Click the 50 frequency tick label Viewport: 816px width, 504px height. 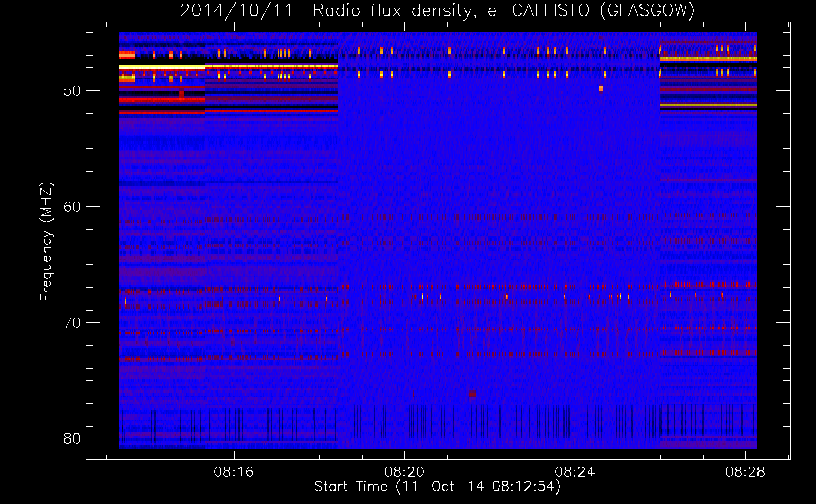[x=72, y=91]
